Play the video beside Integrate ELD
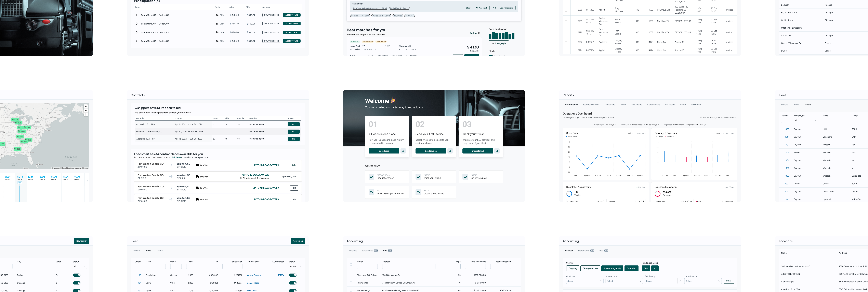This screenshot has width=868, height=292. 497,151
